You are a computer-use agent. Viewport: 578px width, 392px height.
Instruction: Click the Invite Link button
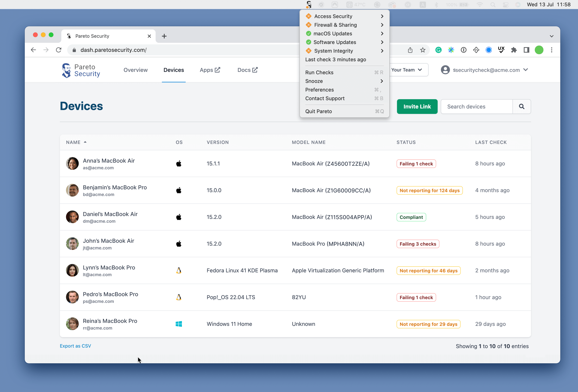(417, 107)
